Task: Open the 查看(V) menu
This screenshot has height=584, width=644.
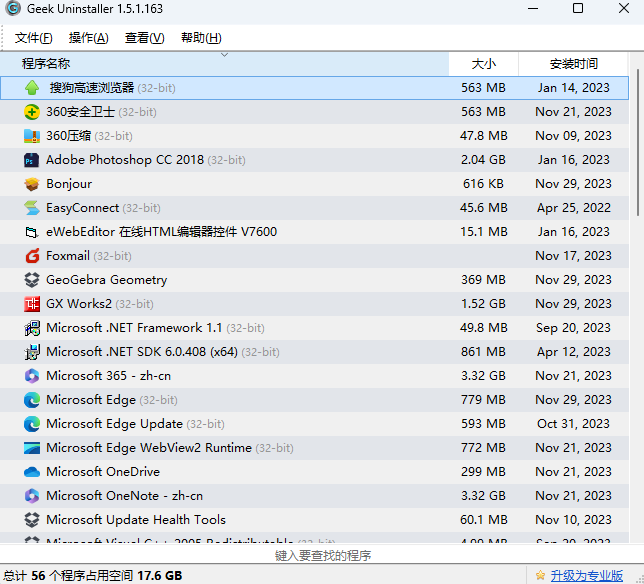Action: (145, 38)
